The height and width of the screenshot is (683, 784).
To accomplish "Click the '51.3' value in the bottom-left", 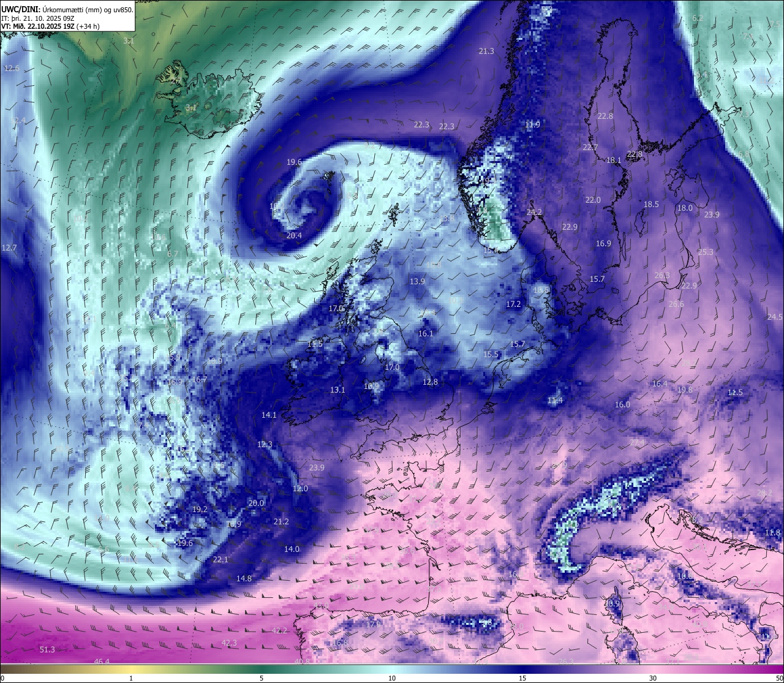I will 47,650.
